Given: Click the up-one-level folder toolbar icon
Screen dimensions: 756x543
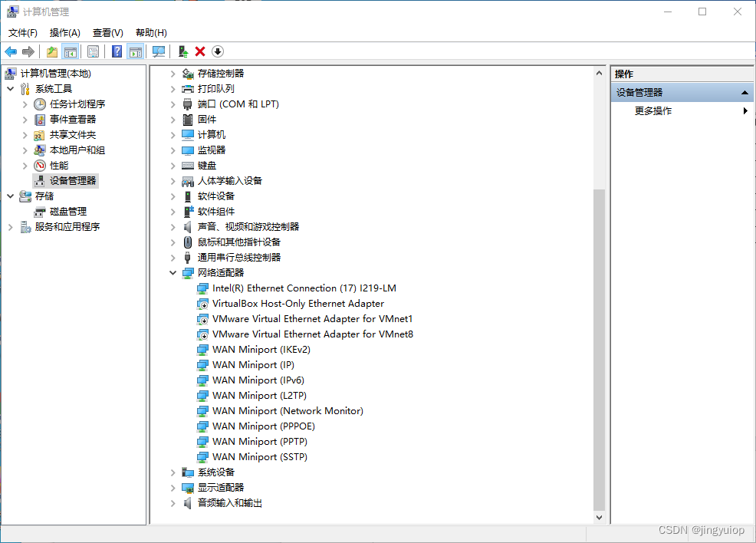Looking at the screenshot, I should (52, 51).
